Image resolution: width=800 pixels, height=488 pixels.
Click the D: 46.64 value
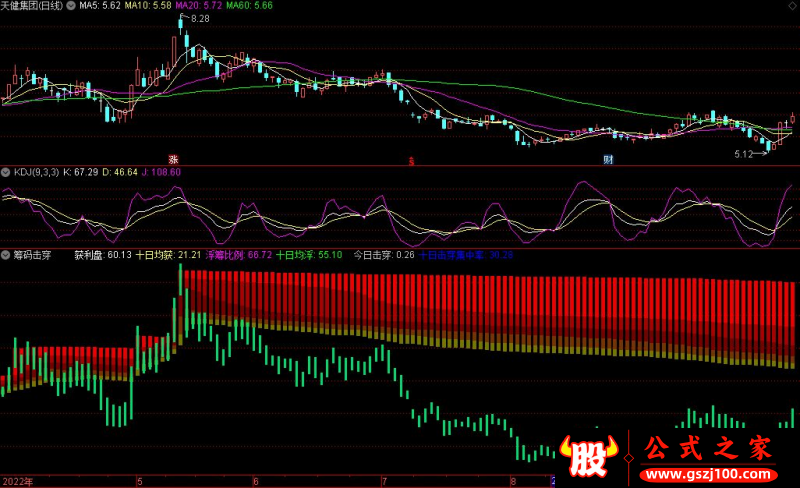pos(120,173)
